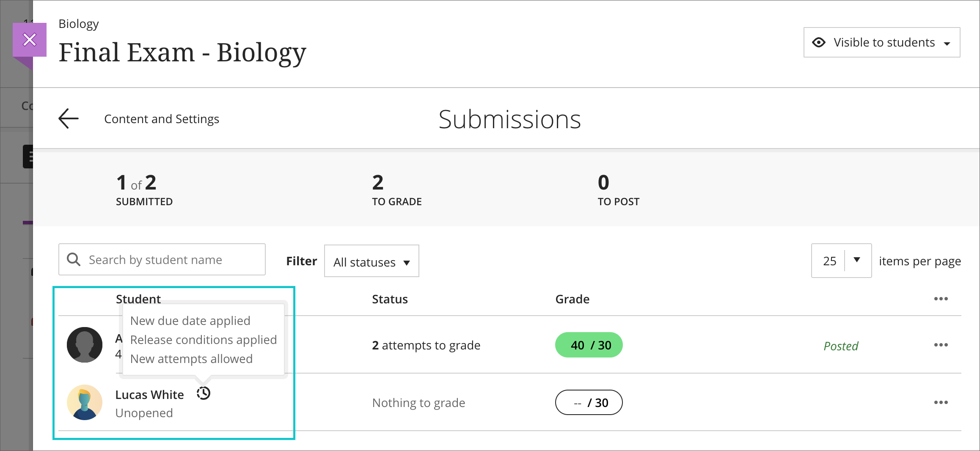The width and height of the screenshot is (980, 451).
Task: Open more options for Lucas White
Action: point(941,402)
